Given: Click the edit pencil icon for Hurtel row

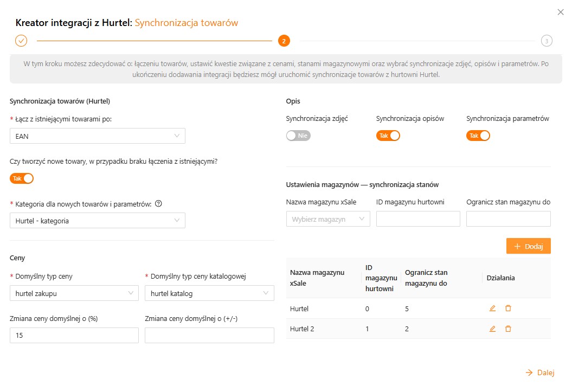Looking at the screenshot, I should coord(492,309).
